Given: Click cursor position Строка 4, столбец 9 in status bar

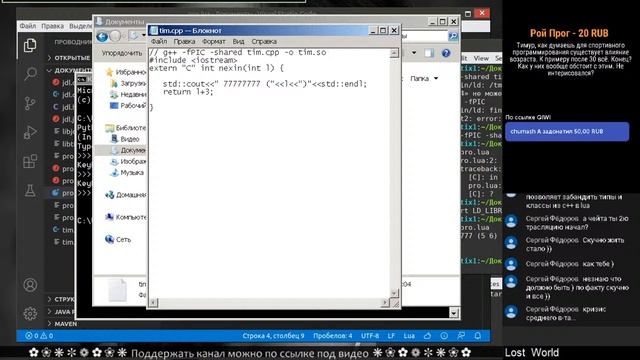Looking at the screenshot, I should pos(273,336).
